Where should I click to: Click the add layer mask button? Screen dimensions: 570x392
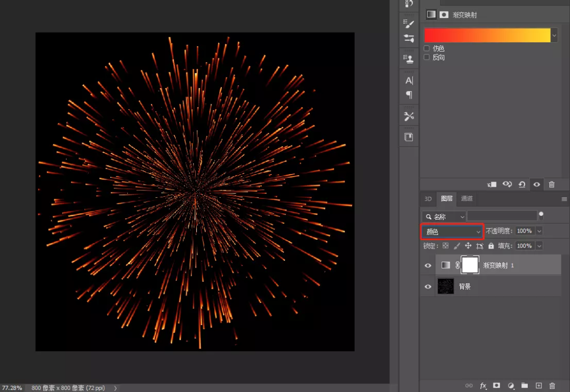tap(497, 386)
